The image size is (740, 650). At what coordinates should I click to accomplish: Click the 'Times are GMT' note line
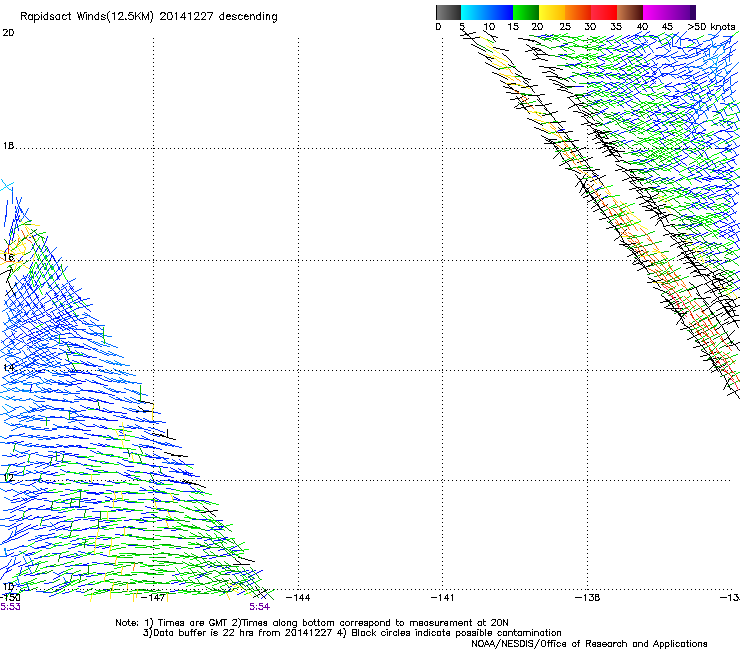(x=311, y=623)
